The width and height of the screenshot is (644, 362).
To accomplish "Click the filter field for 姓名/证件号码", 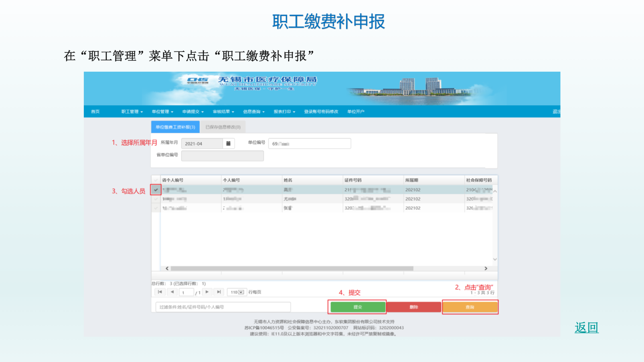I will [x=223, y=307].
